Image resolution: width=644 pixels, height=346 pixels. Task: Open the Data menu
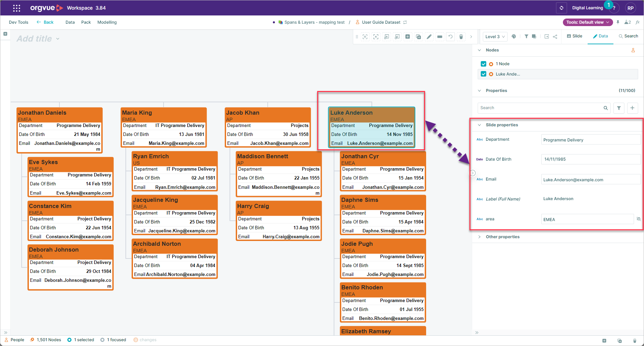70,22
